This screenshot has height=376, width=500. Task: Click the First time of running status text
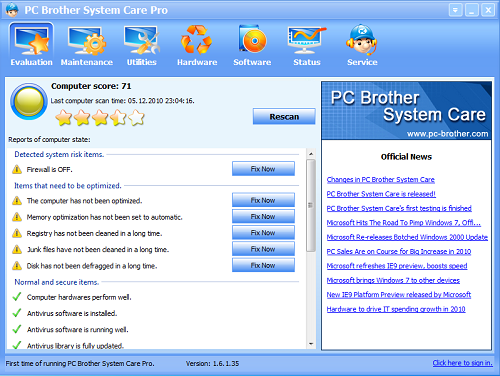coord(80,363)
